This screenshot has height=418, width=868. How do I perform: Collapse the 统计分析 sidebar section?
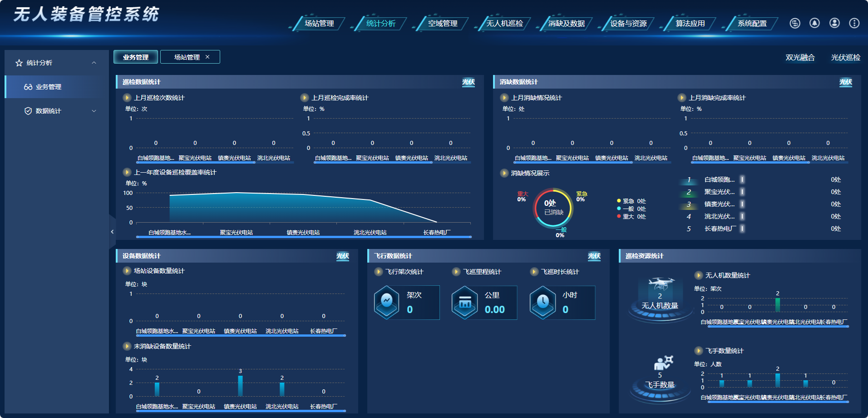point(94,63)
